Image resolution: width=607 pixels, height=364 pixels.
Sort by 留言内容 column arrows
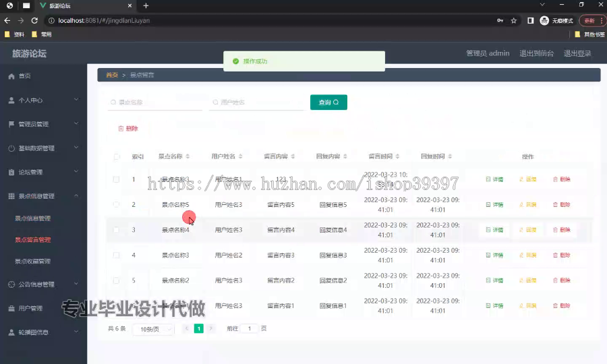click(x=293, y=156)
